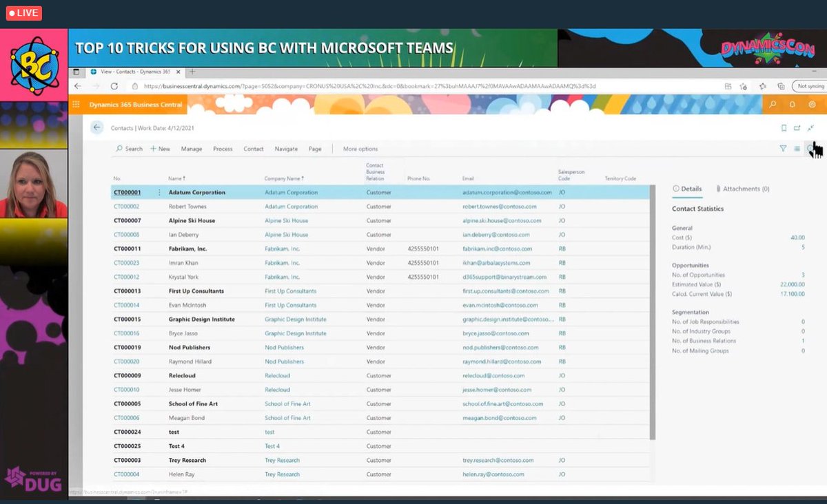The height and width of the screenshot is (504, 827).
Task: Open contact CT000002
Action: click(127, 207)
